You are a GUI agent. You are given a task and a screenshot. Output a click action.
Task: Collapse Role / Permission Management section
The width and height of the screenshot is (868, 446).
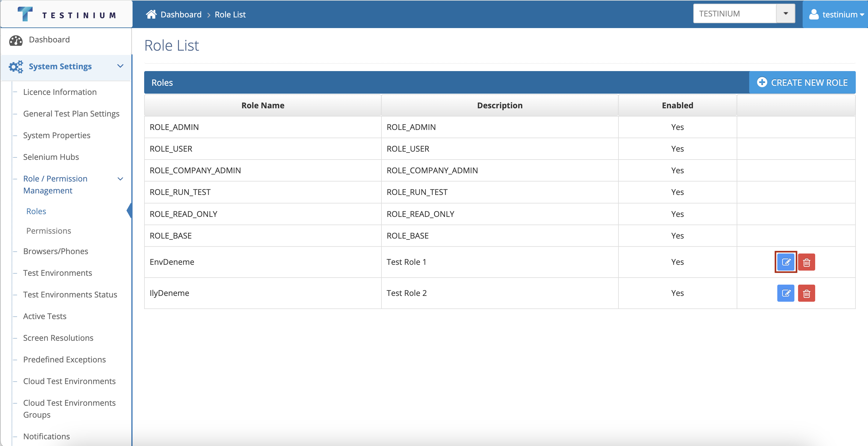tap(120, 179)
